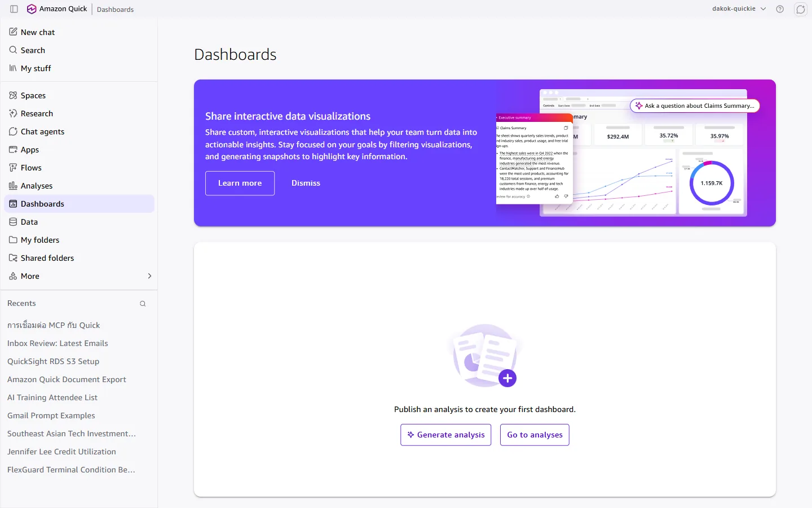This screenshot has width=812, height=508.
Task: Click the Research icon
Action: click(x=13, y=113)
